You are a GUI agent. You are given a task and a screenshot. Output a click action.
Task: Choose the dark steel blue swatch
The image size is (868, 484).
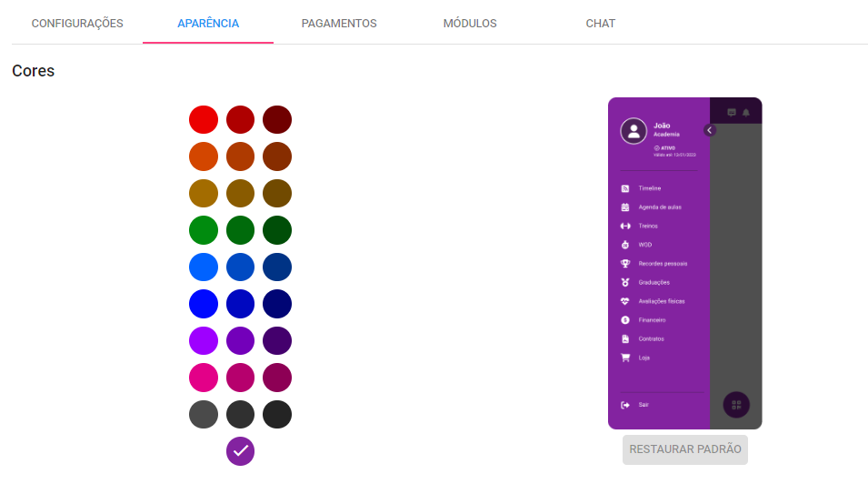[277, 267]
